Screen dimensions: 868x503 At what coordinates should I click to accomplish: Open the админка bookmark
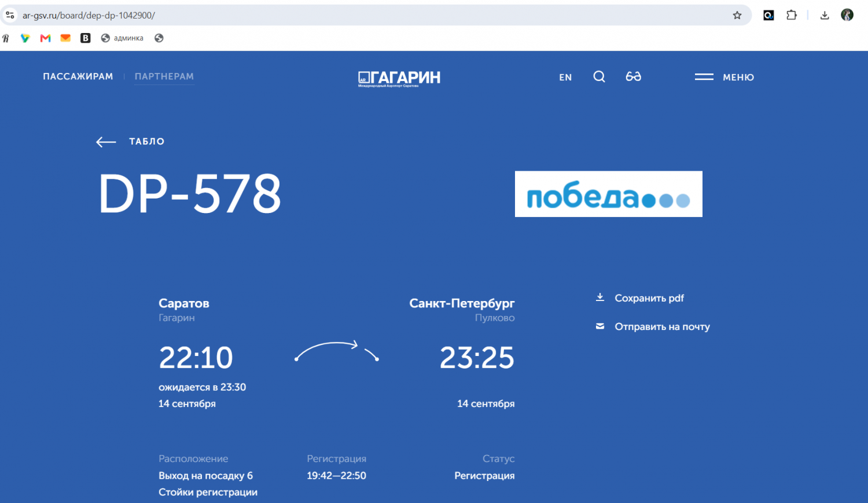[122, 38]
